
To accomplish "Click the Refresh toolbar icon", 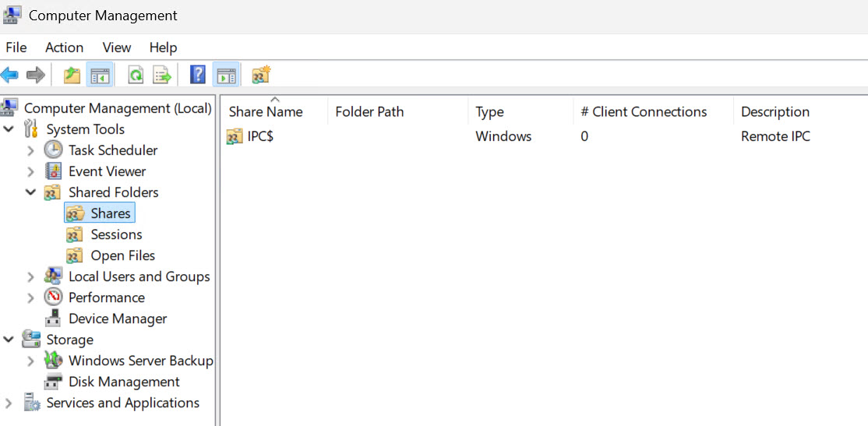I will click(136, 75).
